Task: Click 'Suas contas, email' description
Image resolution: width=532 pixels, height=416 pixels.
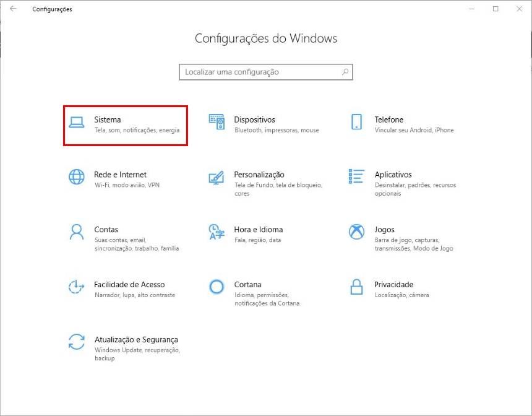Action: coord(120,240)
